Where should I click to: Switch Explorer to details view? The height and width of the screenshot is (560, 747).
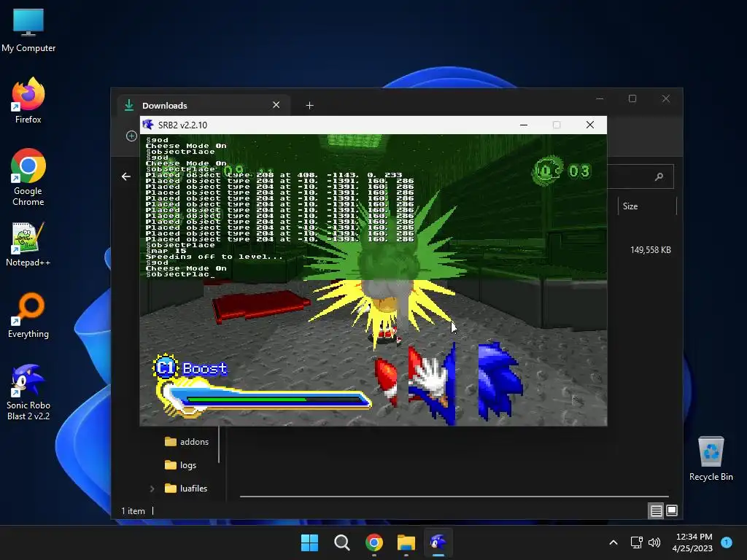pos(656,511)
